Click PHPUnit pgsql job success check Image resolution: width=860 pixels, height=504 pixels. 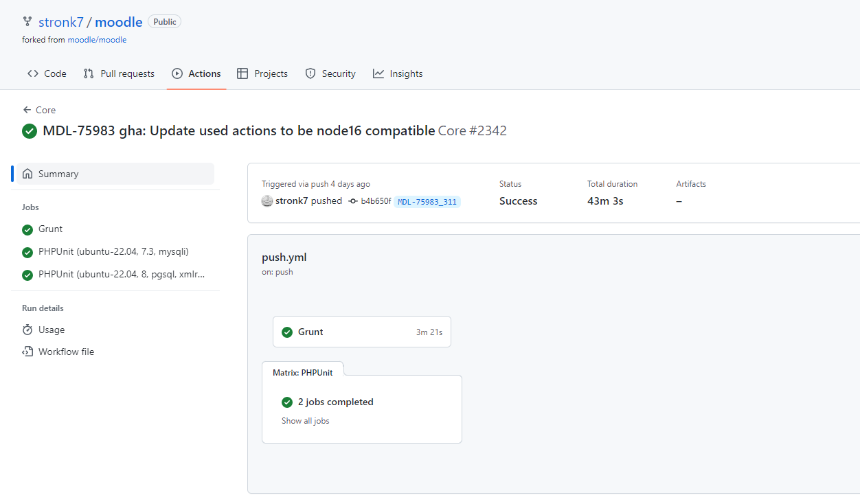click(x=27, y=275)
